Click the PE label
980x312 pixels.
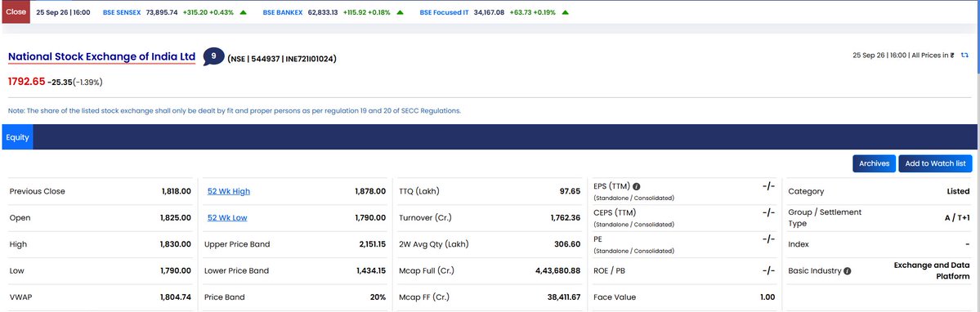point(597,239)
